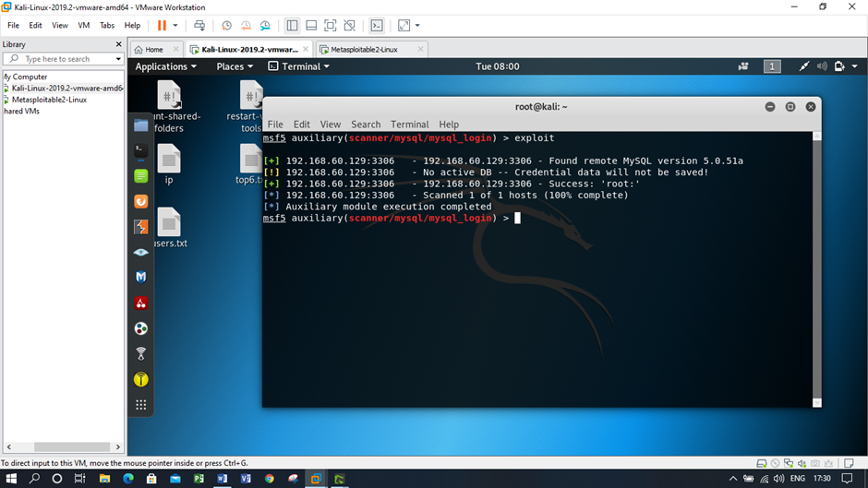The height and width of the screenshot is (488, 868).
Task: Open VMware File menu
Action: point(13,26)
